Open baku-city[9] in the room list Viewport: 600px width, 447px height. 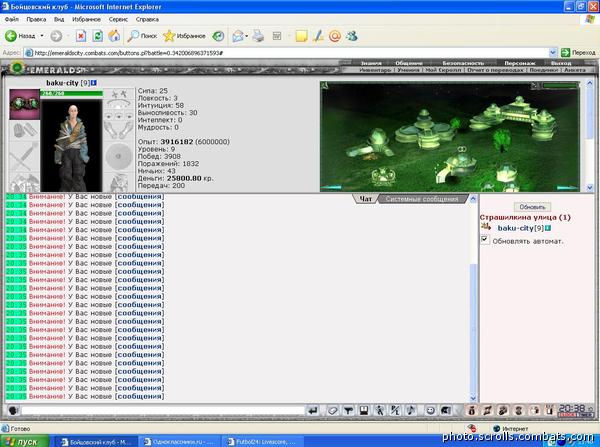[x=520, y=228]
